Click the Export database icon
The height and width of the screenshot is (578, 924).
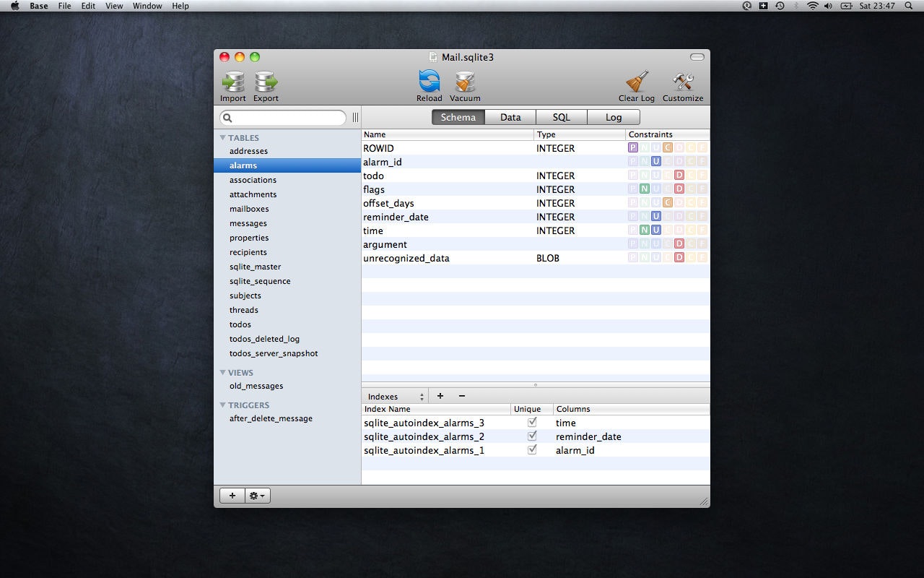pos(266,82)
